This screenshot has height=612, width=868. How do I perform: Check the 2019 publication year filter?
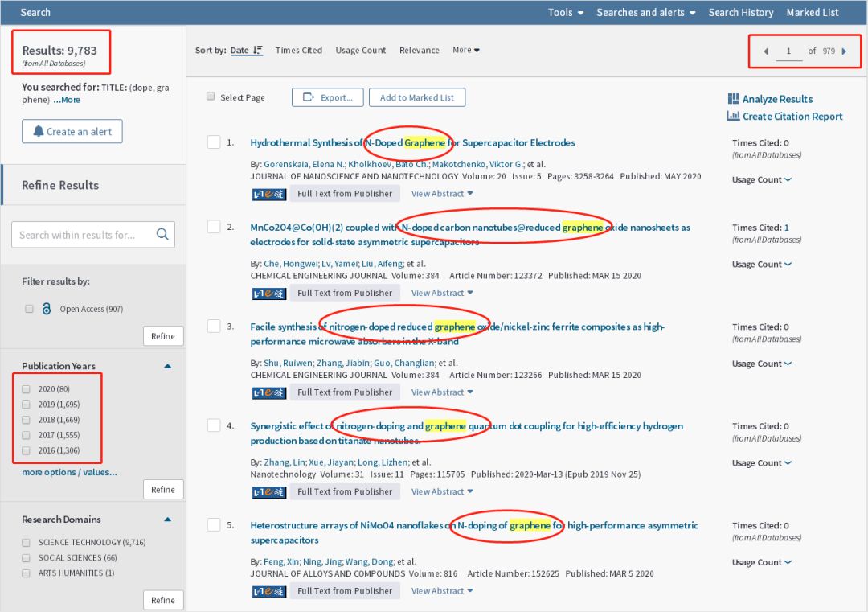click(26, 405)
